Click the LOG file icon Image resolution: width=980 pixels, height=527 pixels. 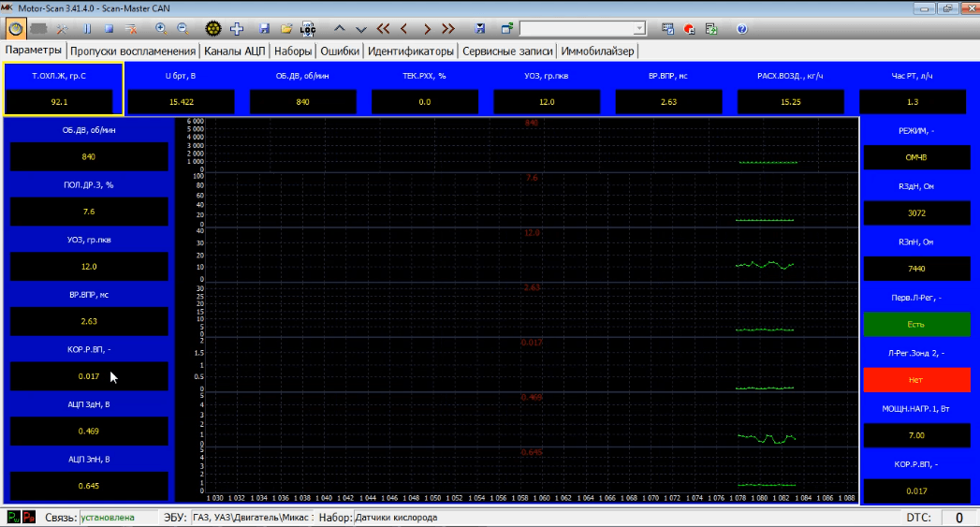coord(307,29)
